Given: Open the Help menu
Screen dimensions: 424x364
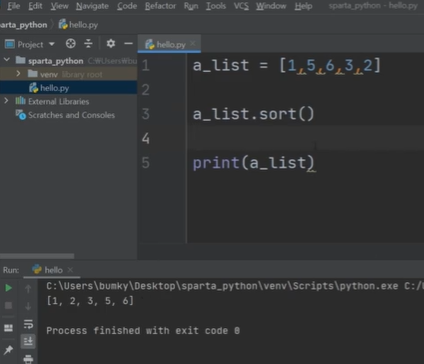Looking at the screenshot, I should [303, 6].
